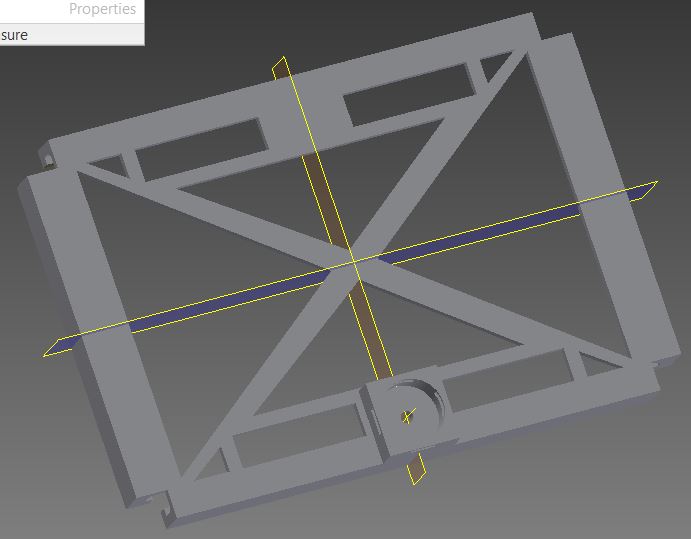The height and width of the screenshot is (539, 691).
Task: Click the center intersection of the work planes
Action: pos(354,262)
